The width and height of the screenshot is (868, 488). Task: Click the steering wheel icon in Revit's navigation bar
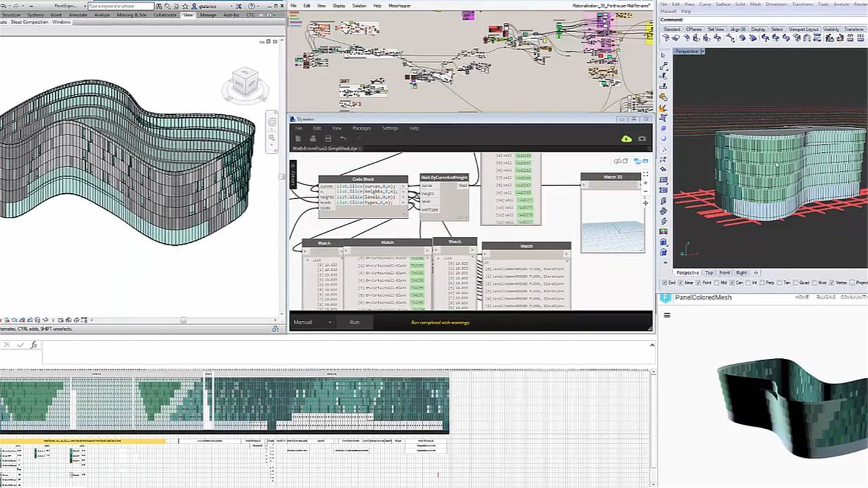click(x=271, y=120)
